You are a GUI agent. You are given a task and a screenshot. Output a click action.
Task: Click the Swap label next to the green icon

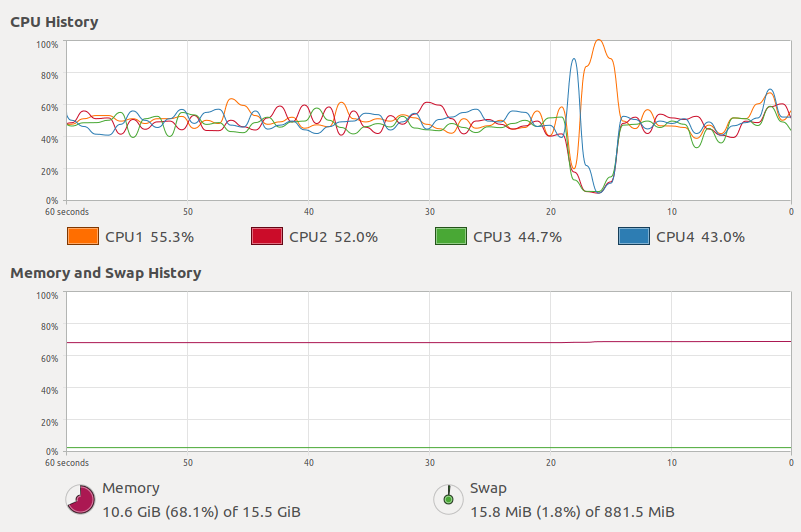point(488,489)
